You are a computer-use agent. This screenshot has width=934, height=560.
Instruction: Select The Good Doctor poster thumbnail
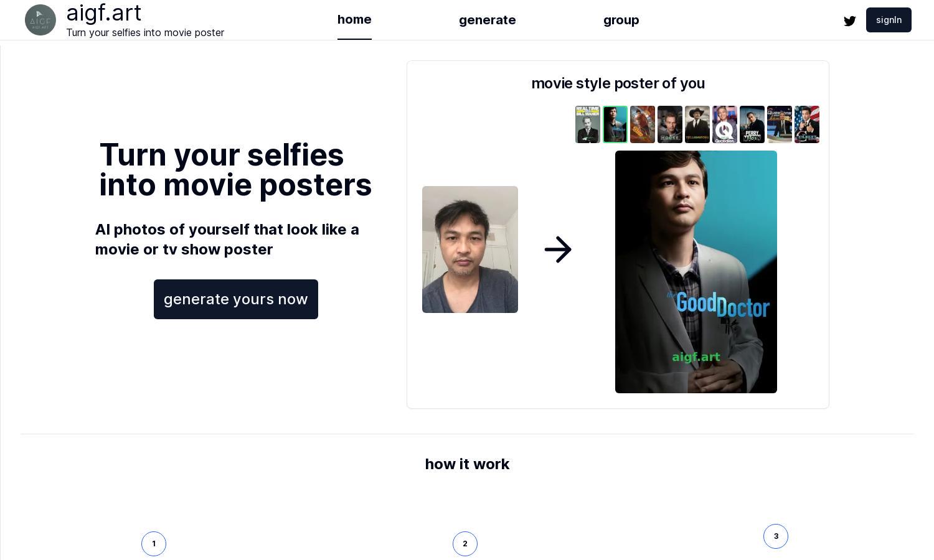pos(615,124)
